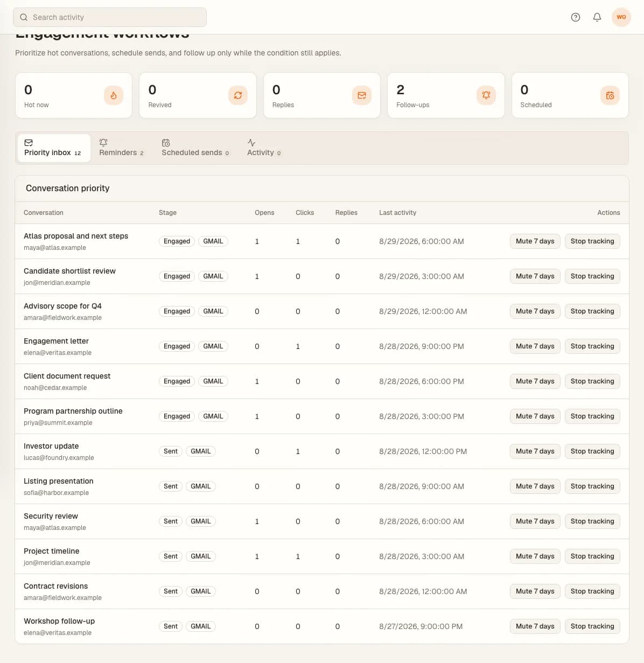Click the jon@meridian.example address under Project timeline
Viewport: 644px width, 663px height.
tap(57, 563)
